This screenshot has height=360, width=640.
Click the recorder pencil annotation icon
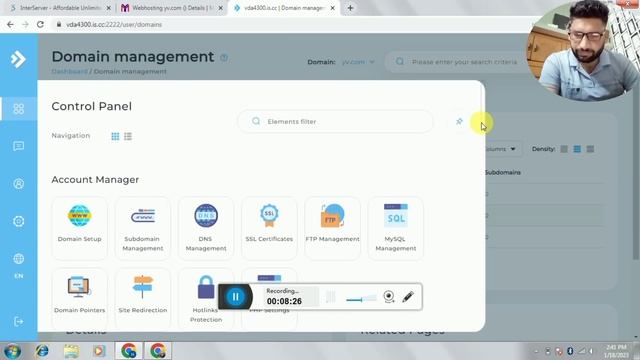pyautogui.click(x=408, y=296)
